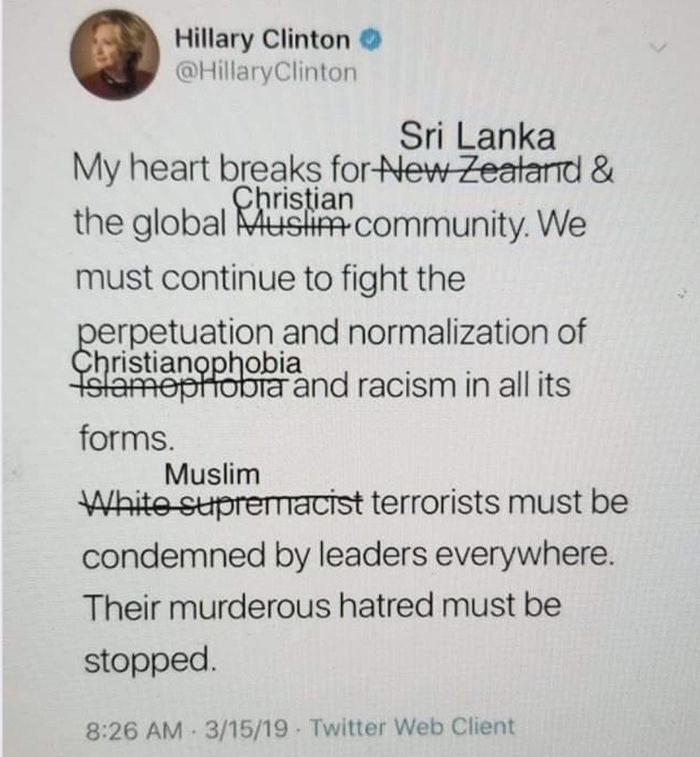The height and width of the screenshot is (757, 700).
Task: Click the "Christianophobia" replacement word
Action: click(186, 363)
